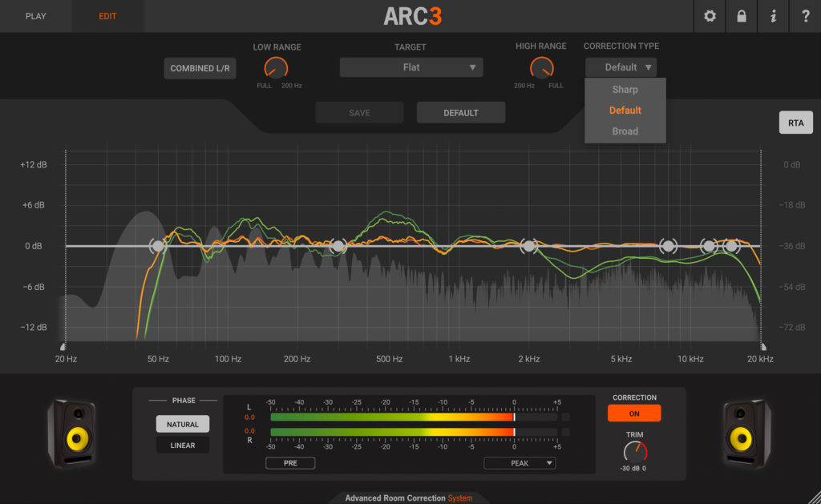
Task: Toggle the RTA analyzer button
Action: 795,123
